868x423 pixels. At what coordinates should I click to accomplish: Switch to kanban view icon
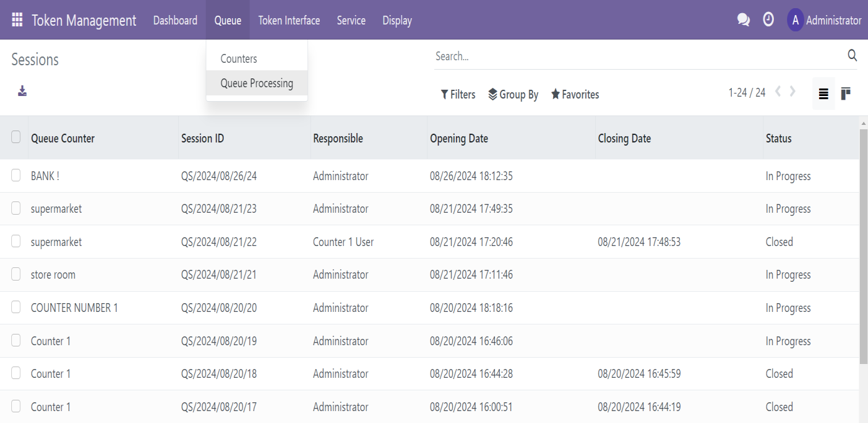[845, 94]
